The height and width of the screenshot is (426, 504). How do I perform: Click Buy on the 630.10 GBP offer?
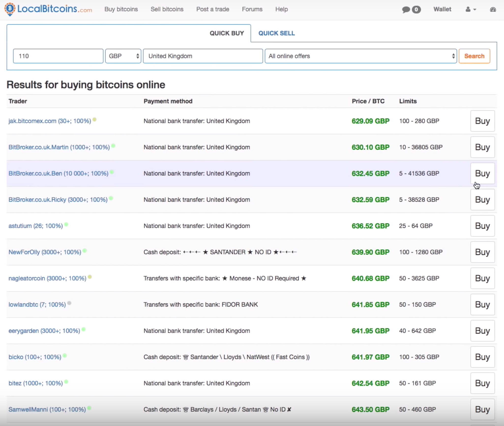483,147
